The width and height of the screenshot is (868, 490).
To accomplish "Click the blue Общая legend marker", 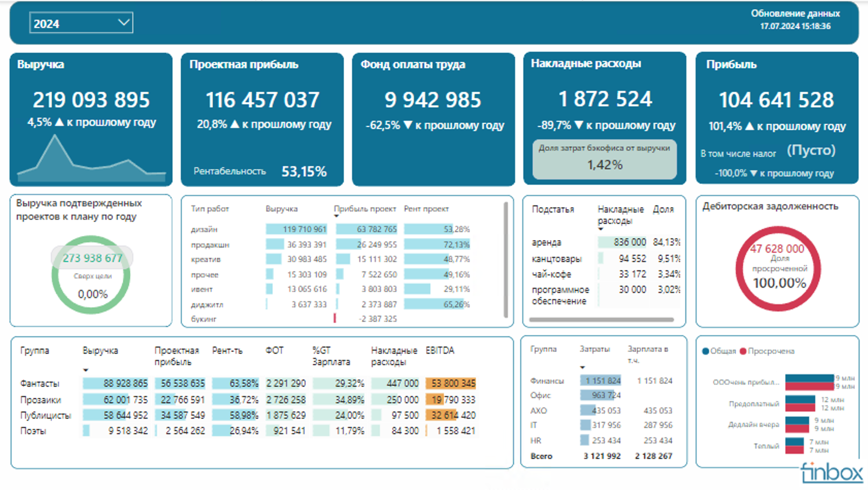I will (x=705, y=351).
